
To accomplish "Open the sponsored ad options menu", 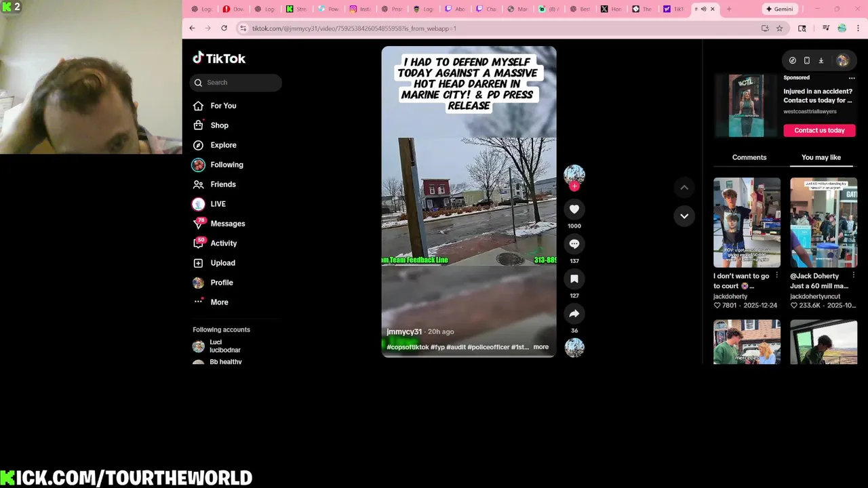I will 852,78.
